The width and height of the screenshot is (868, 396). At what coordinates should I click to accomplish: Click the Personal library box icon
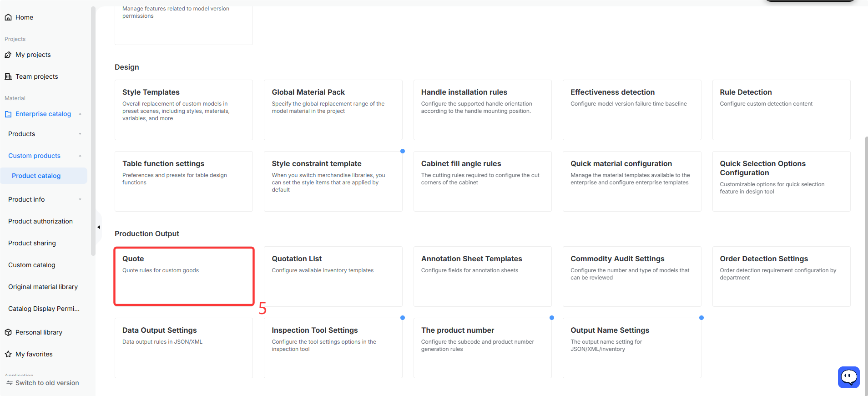[x=8, y=332]
